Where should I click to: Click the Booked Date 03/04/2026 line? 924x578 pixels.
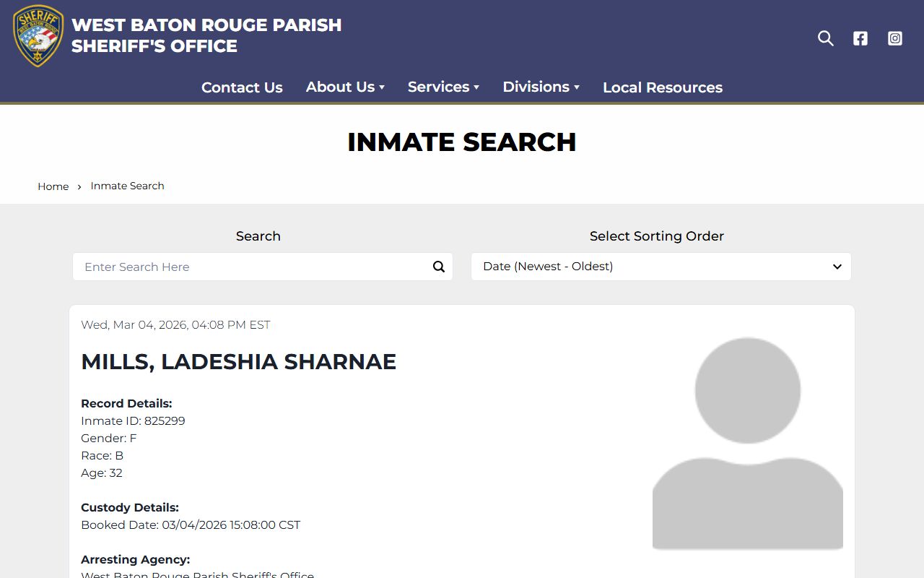pos(191,525)
